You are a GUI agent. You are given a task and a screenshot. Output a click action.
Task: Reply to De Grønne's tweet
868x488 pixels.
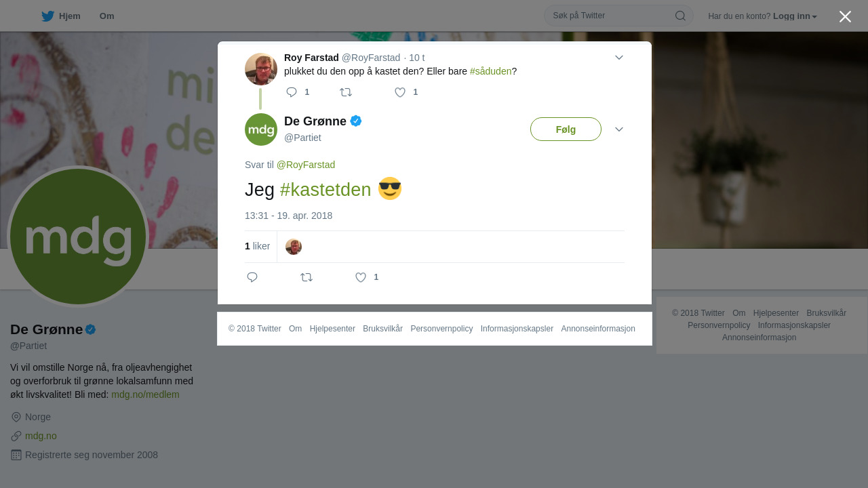pos(252,277)
